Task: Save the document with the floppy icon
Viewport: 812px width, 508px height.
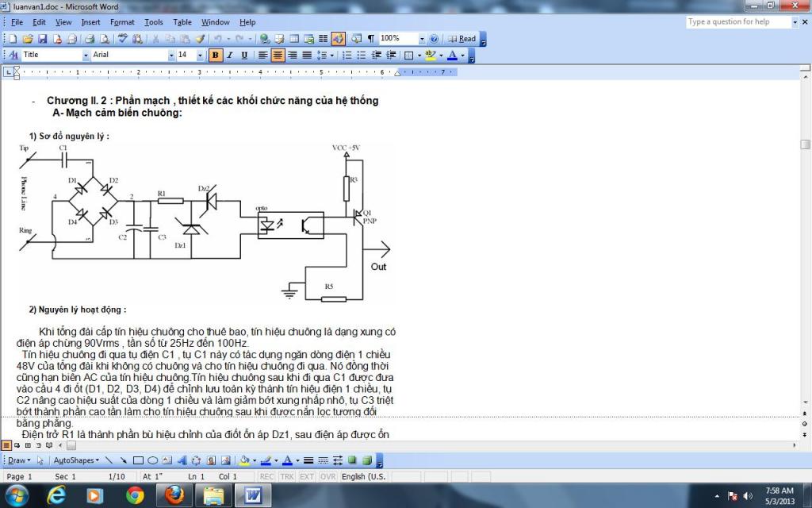Action: 43,39
